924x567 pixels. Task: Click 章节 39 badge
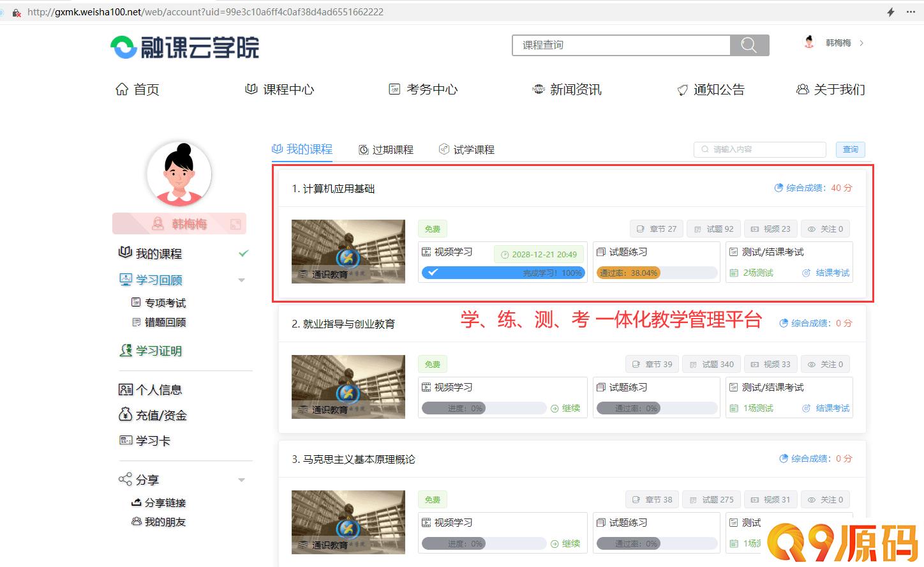coord(652,364)
